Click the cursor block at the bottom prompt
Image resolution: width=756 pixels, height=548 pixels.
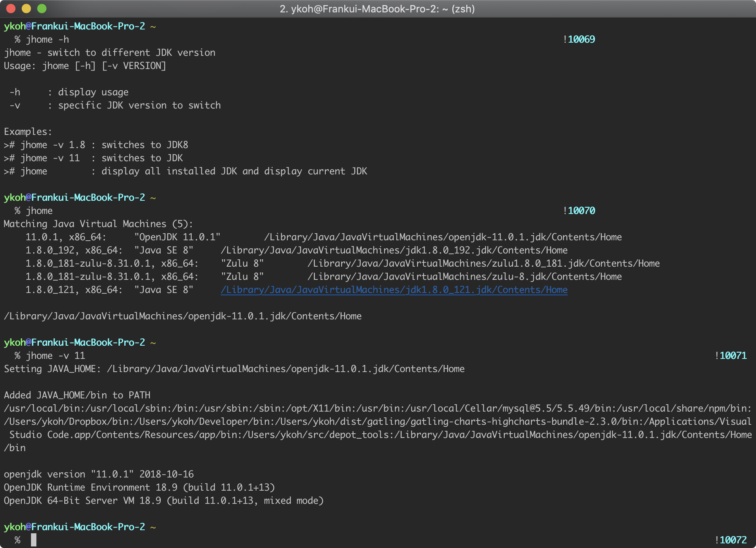[34, 540]
